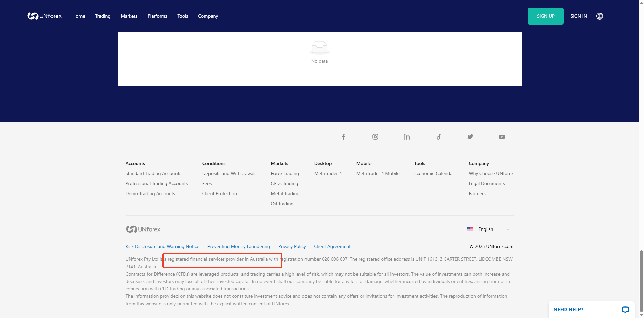Click the page vertical scrollbar thumb
Screen dimensions: 644x318
click(641, 281)
